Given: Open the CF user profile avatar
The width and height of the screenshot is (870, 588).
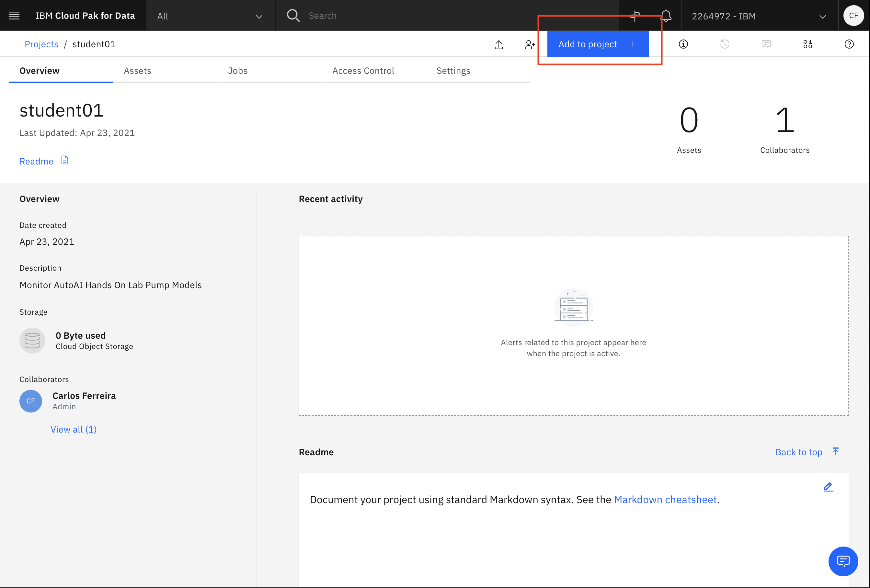Looking at the screenshot, I should 853,15.
